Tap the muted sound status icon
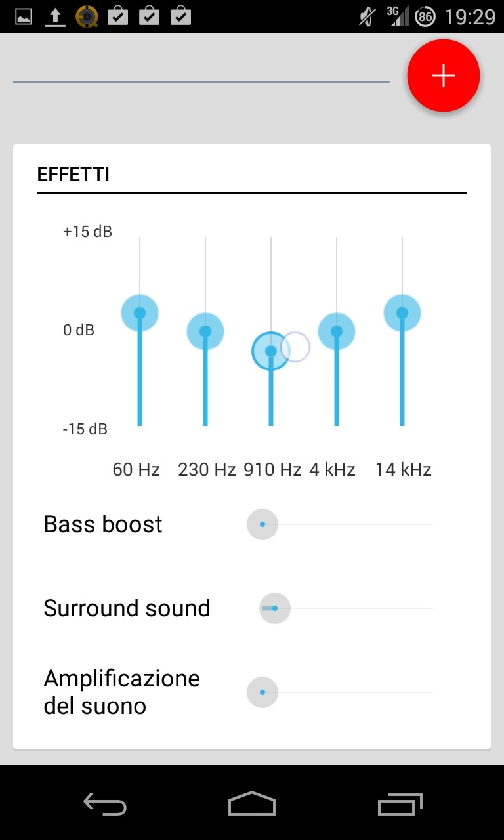Image resolution: width=504 pixels, height=840 pixels. [x=367, y=16]
